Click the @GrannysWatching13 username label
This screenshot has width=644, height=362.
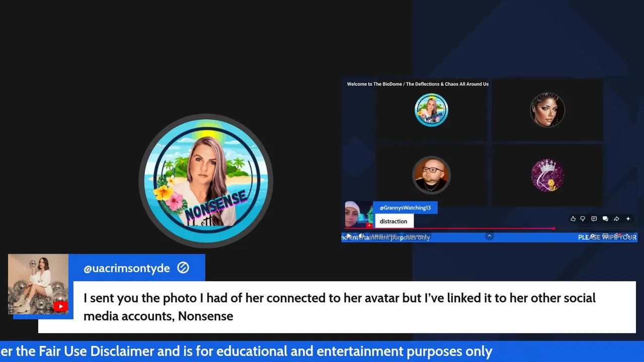point(405,208)
